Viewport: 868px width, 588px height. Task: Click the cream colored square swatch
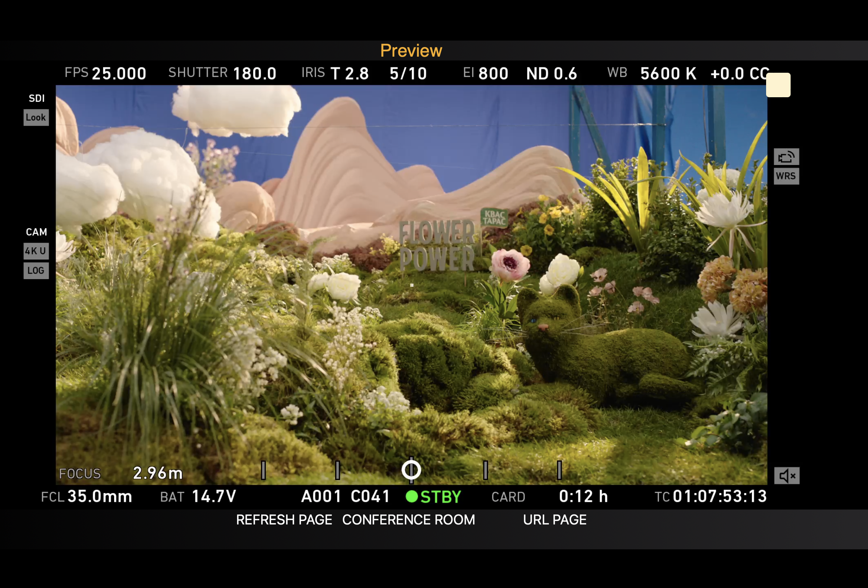[x=778, y=85]
